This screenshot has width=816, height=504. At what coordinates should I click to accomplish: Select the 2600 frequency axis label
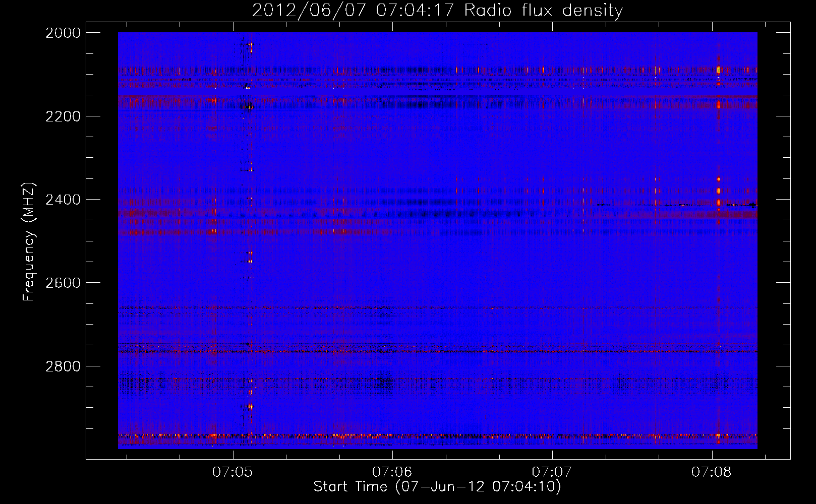click(63, 283)
